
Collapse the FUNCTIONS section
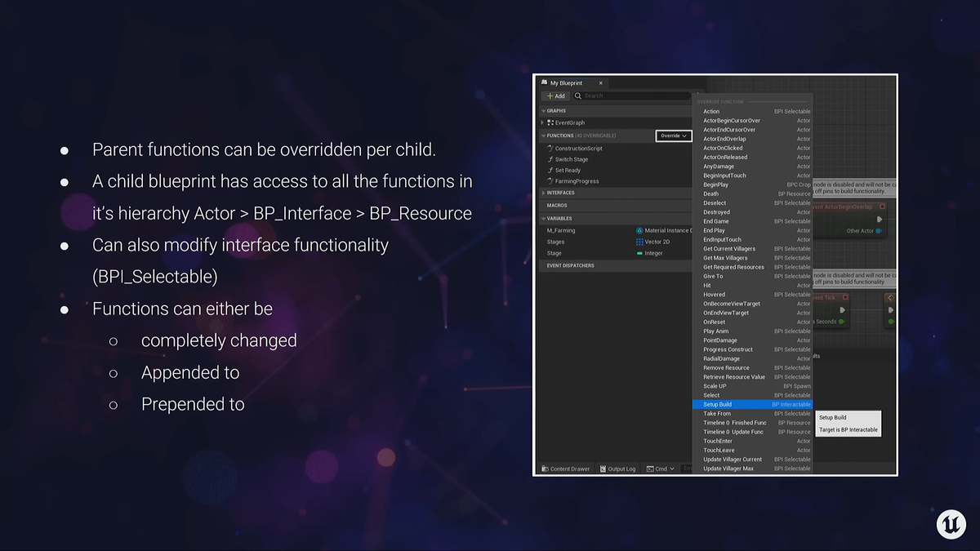coord(542,136)
